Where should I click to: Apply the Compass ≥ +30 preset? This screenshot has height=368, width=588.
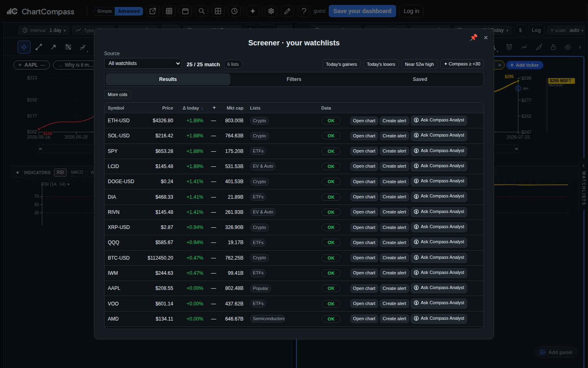pos(462,64)
